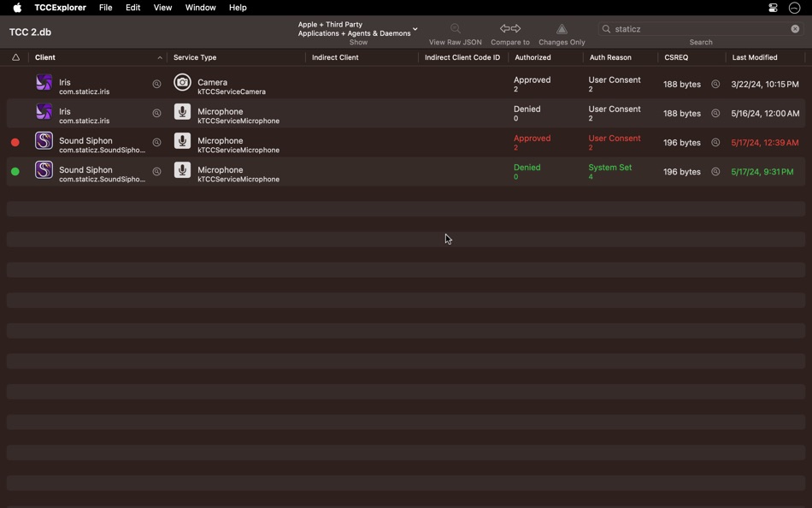This screenshot has width=812, height=508.
Task: Inspect client for Approved Sound Siphon row
Action: point(156,142)
